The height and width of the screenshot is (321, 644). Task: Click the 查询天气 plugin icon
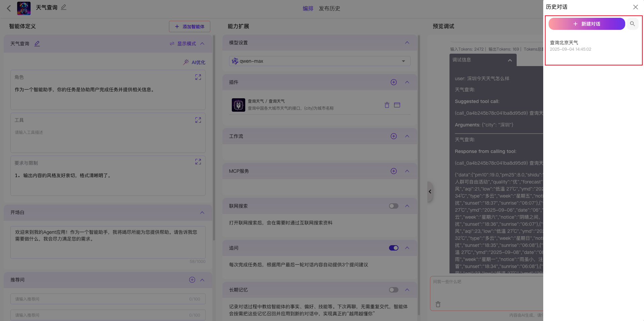click(x=239, y=105)
